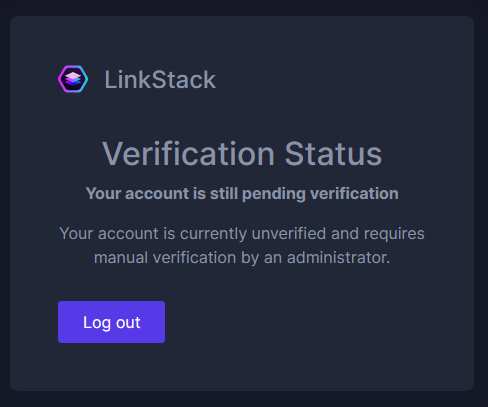This screenshot has height=407, width=488.
Task: Select the word "out" on the button
Action: [128, 323]
